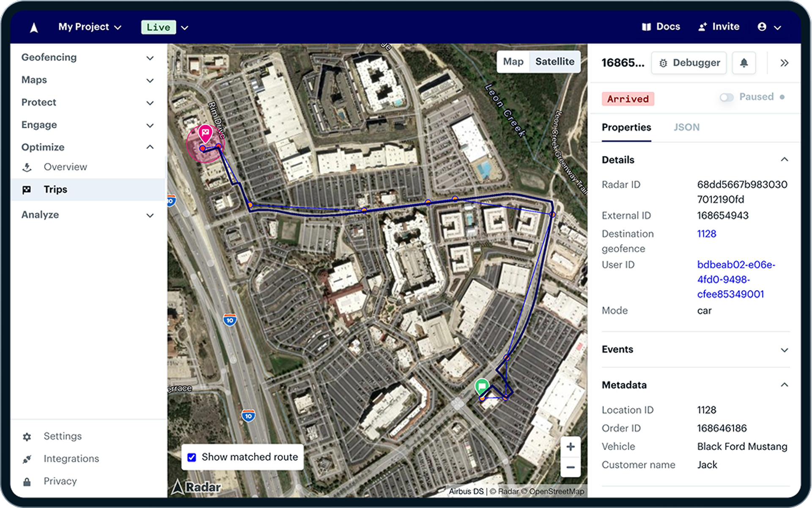Switch the map to Map view

tap(513, 62)
